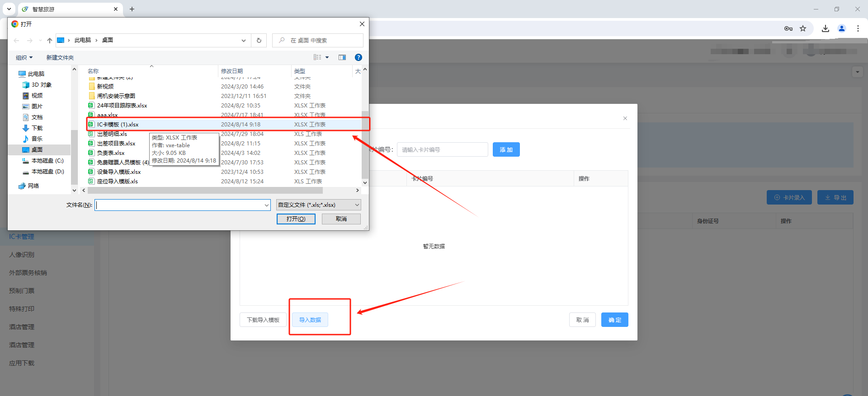Image resolution: width=868 pixels, height=396 pixels.
Task: Click the 打开(O) button
Action: click(296, 219)
